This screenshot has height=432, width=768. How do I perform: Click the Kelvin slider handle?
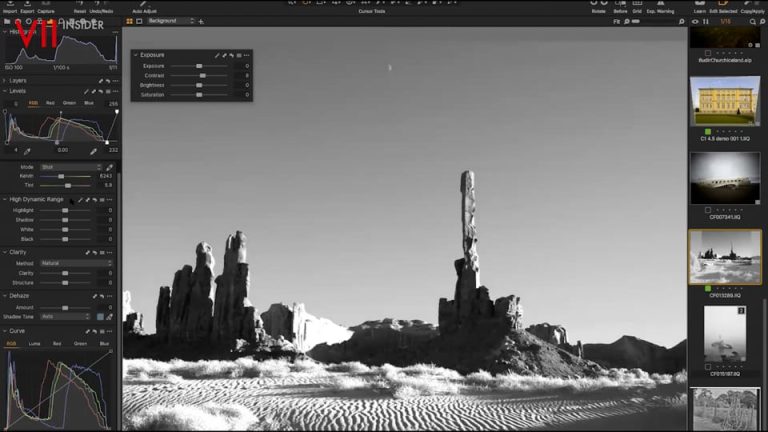point(61,176)
